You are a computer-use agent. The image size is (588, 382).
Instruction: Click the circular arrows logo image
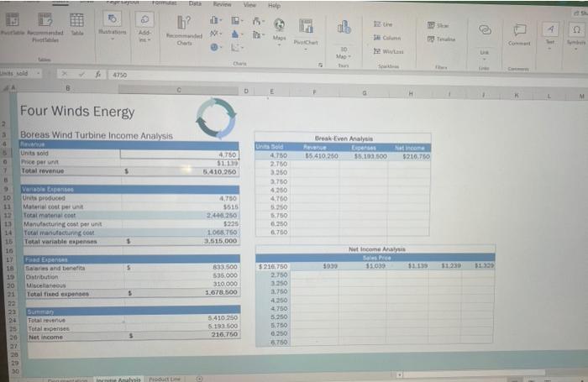pos(216,118)
